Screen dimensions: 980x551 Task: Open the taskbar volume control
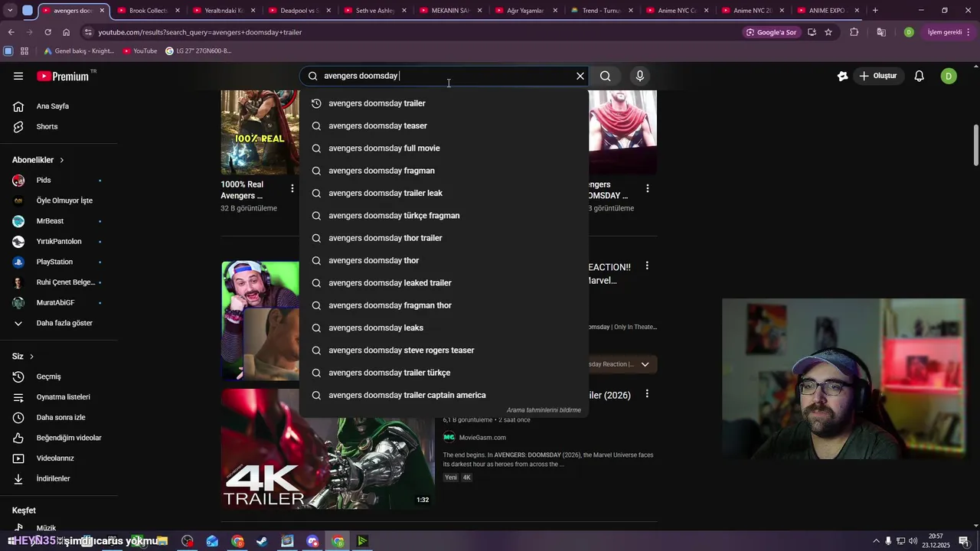coord(913,542)
